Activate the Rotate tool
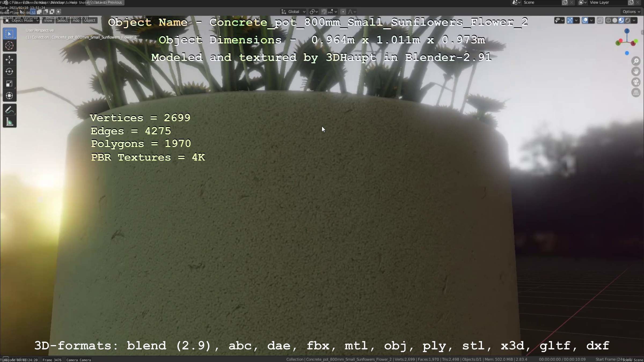This screenshot has height=362, width=644. tap(9, 72)
